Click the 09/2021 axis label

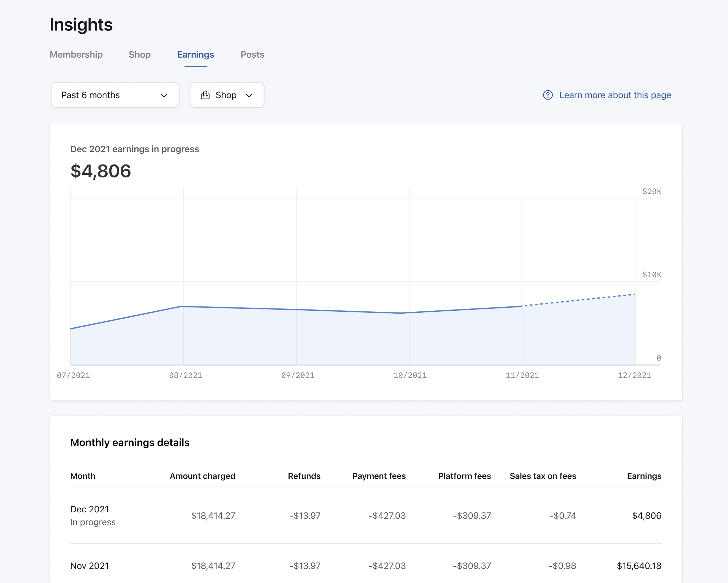pyautogui.click(x=298, y=375)
